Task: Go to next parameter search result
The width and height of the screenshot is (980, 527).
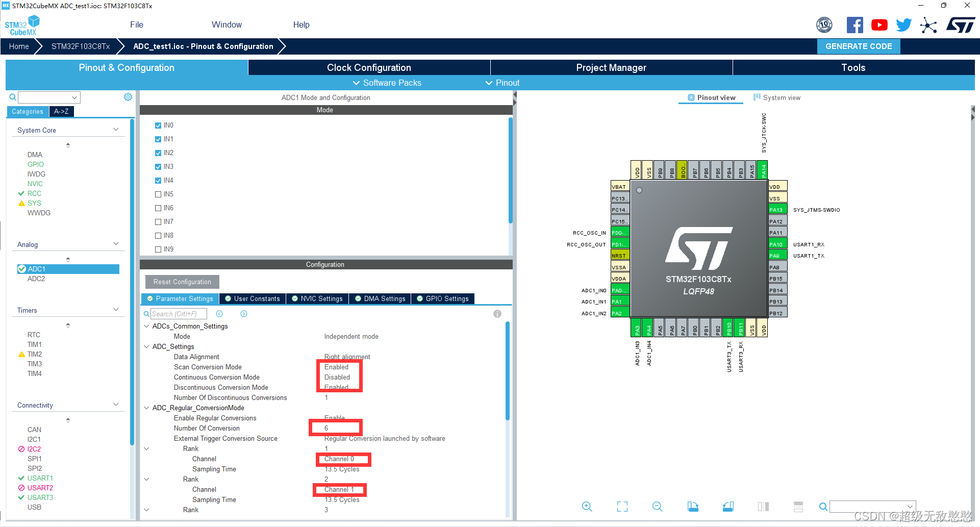Action: click(244, 314)
